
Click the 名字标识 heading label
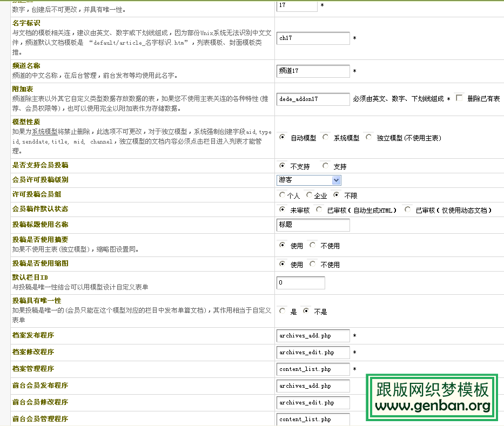[26, 23]
